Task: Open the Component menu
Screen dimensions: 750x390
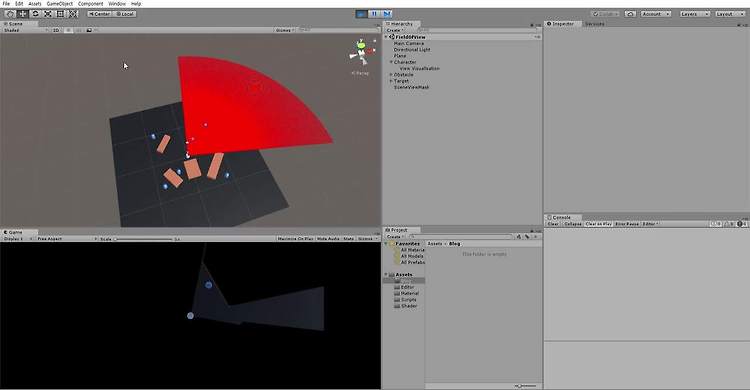Action: (90, 3)
